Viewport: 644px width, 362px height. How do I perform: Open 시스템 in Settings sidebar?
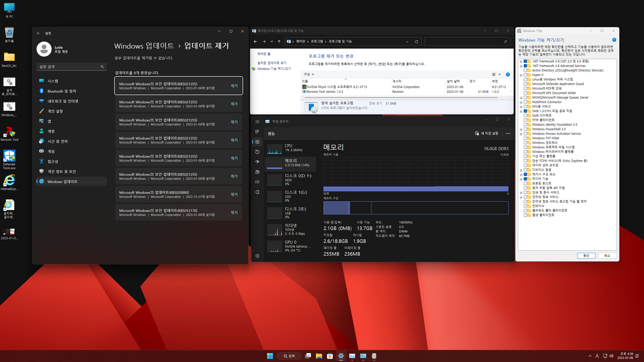click(x=72, y=81)
